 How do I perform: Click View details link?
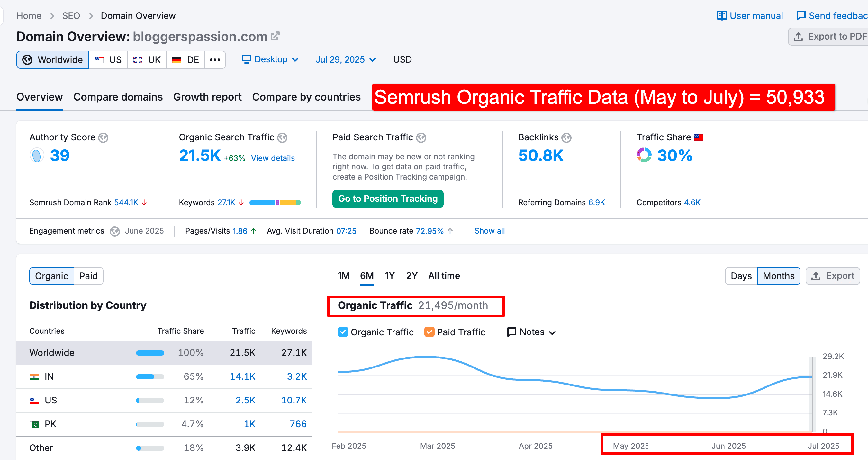pyautogui.click(x=273, y=158)
